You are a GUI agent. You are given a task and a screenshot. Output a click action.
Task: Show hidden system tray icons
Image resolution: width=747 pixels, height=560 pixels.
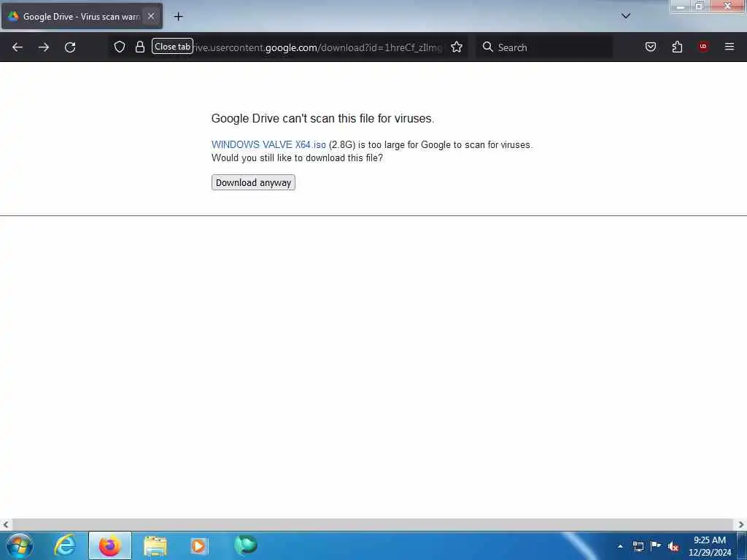pos(620,546)
